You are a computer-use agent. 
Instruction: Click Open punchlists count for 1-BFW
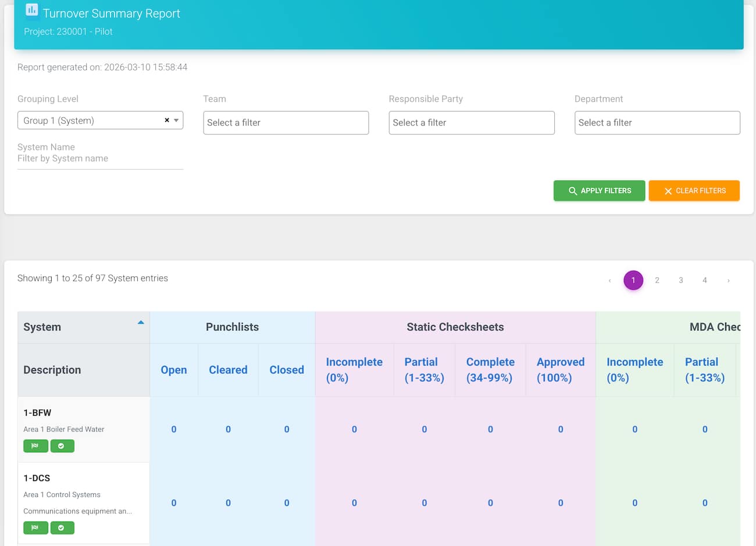pos(174,429)
